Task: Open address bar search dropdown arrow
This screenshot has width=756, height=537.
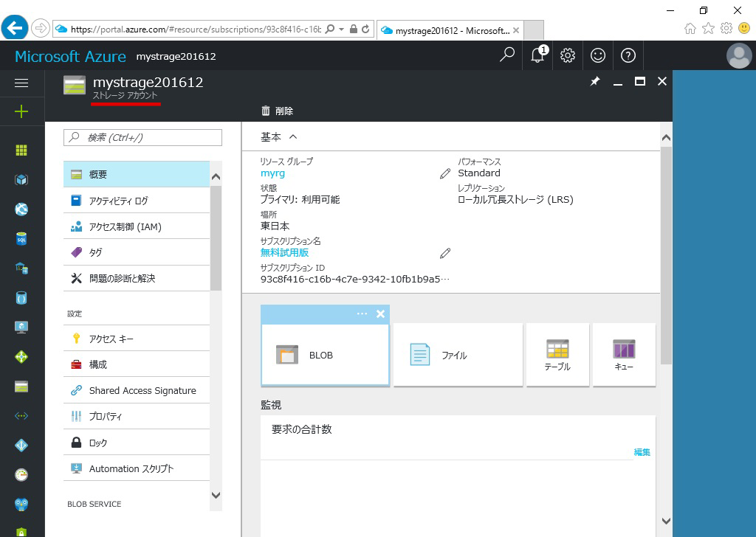Action: [x=341, y=29]
